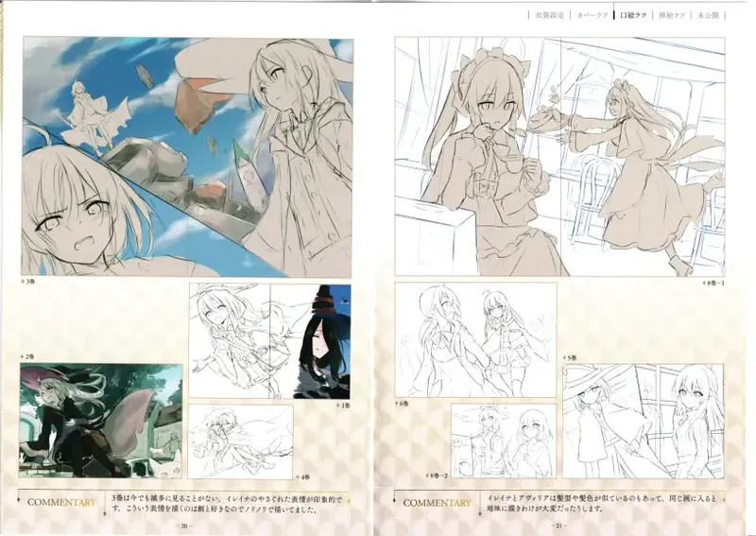Open the small sketch labeled 8巻-2
Viewport: 756px width, 536px height.
[504, 441]
